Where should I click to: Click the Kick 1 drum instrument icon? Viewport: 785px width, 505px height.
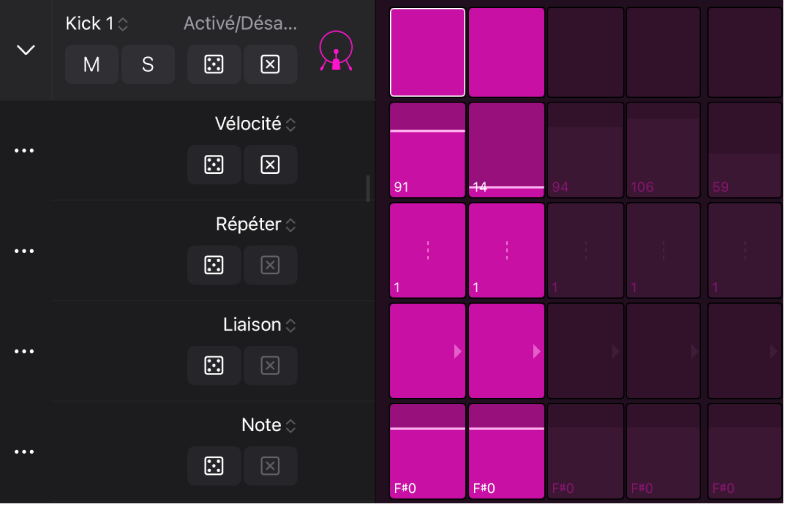tap(336, 51)
